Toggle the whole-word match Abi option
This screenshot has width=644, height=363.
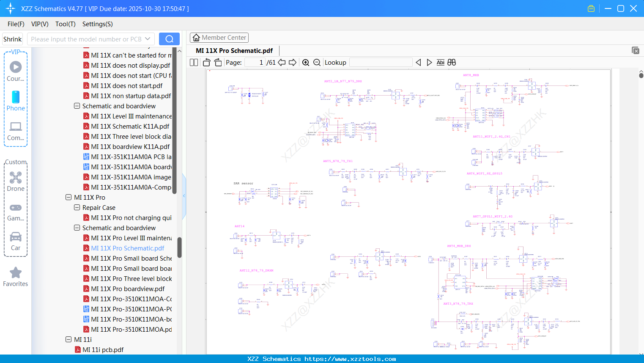440,63
